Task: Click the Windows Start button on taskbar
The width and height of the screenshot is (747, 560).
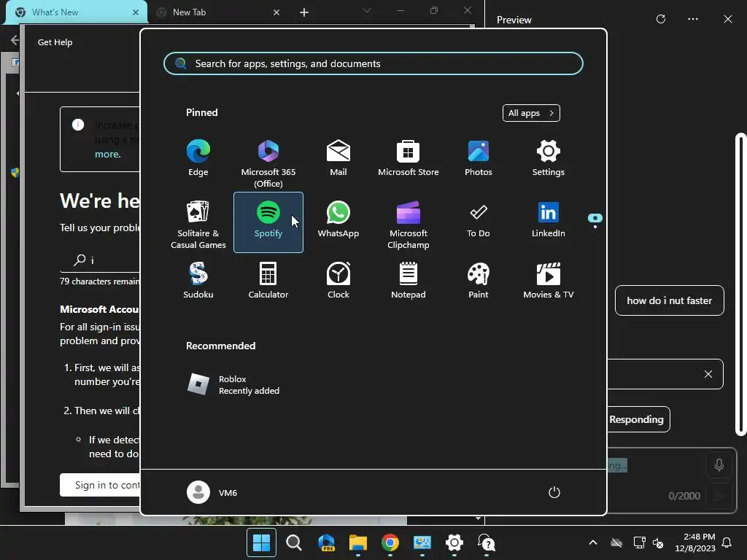Action: coord(261,542)
